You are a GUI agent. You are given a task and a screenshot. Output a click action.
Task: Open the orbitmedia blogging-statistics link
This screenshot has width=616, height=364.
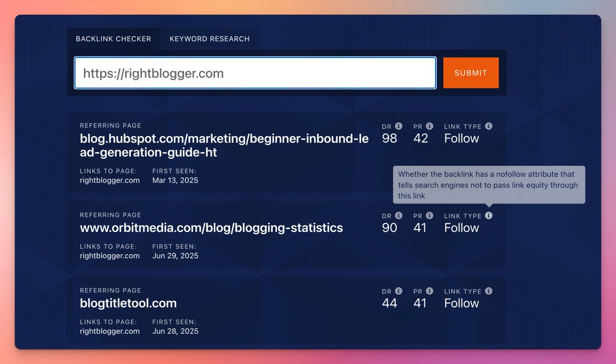(211, 228)
